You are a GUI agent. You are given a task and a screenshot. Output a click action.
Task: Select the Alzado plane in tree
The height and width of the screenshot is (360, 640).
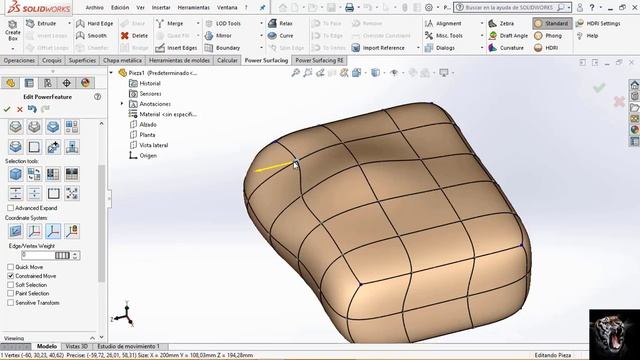tap(143, 124)
